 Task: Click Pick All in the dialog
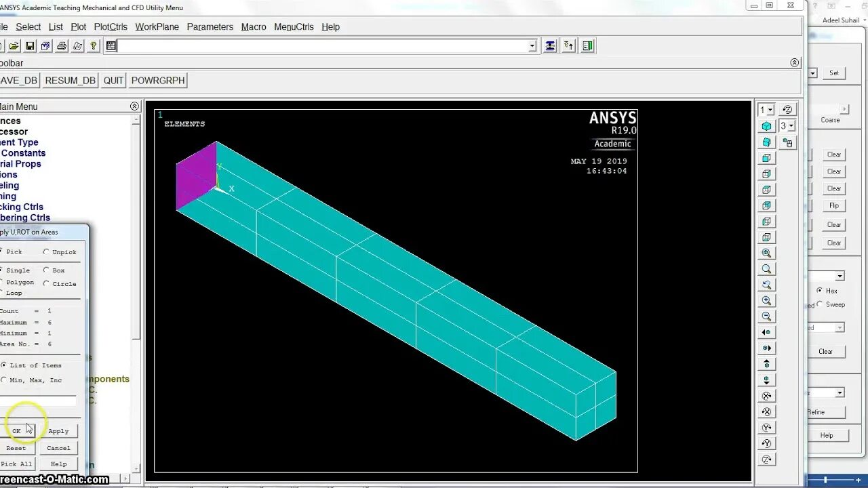[x=16, y=464]
